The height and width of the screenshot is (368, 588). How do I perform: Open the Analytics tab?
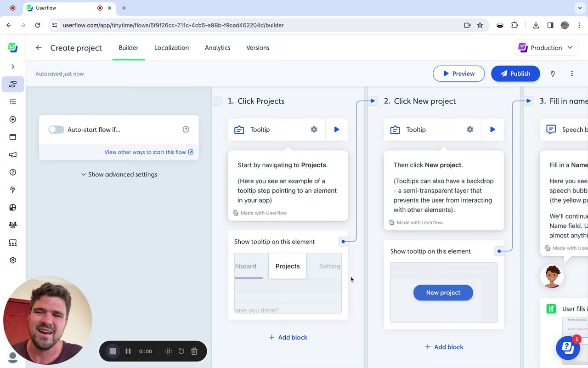point(218,48)
